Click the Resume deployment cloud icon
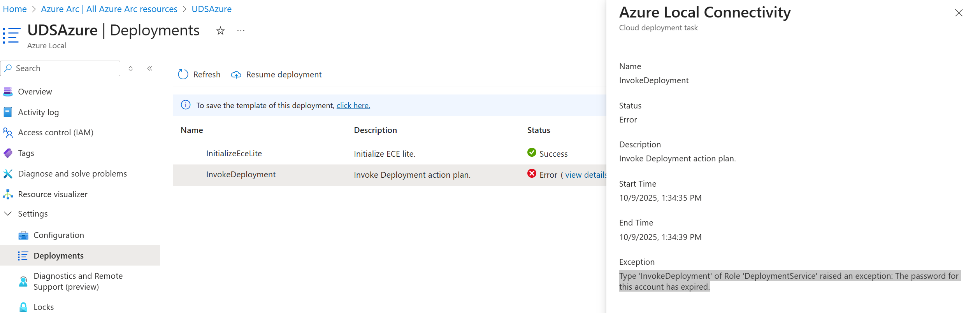 (236, 75)
